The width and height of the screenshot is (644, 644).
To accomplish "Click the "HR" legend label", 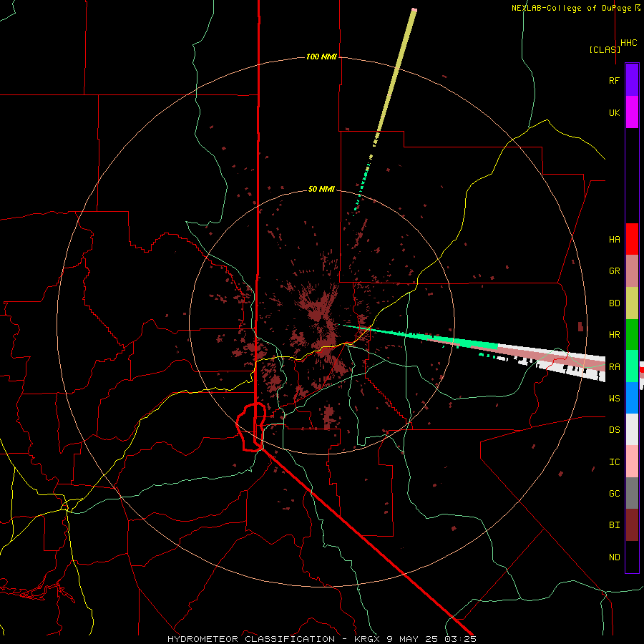I will (614, 334).
